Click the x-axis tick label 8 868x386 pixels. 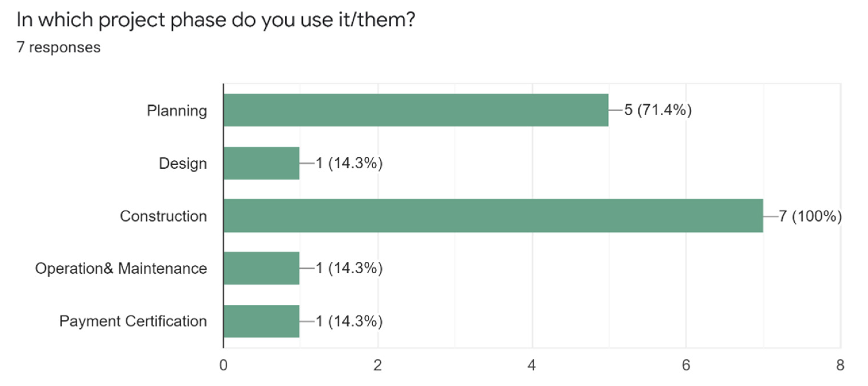coord(840,365)
